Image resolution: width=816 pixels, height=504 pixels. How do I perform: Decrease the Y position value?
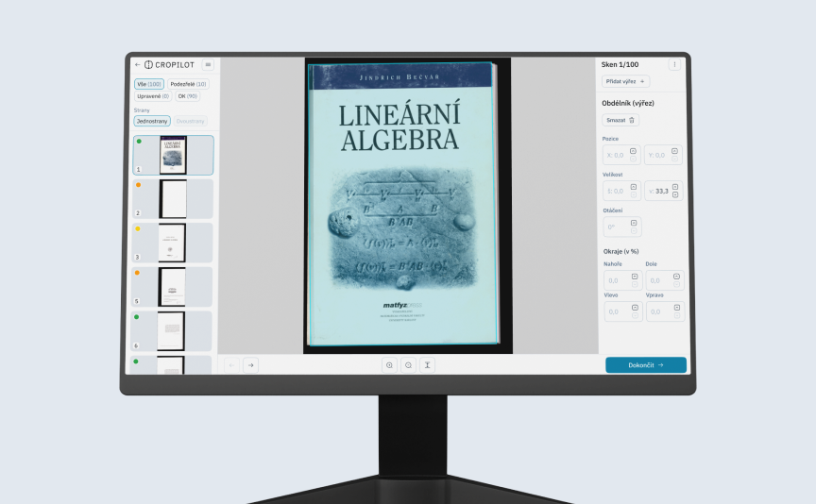(674, 159)
